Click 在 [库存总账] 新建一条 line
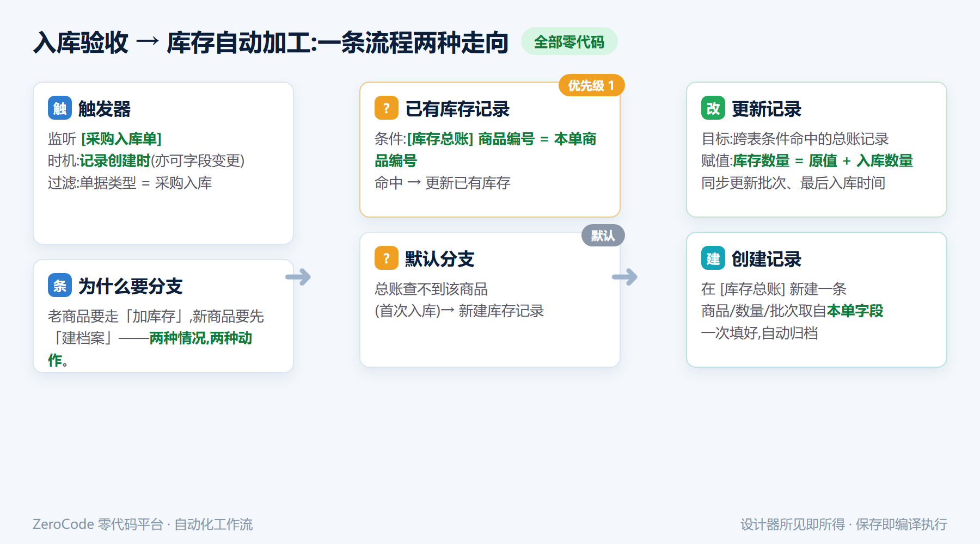This screenshot has height=544, width=980. 774,289
